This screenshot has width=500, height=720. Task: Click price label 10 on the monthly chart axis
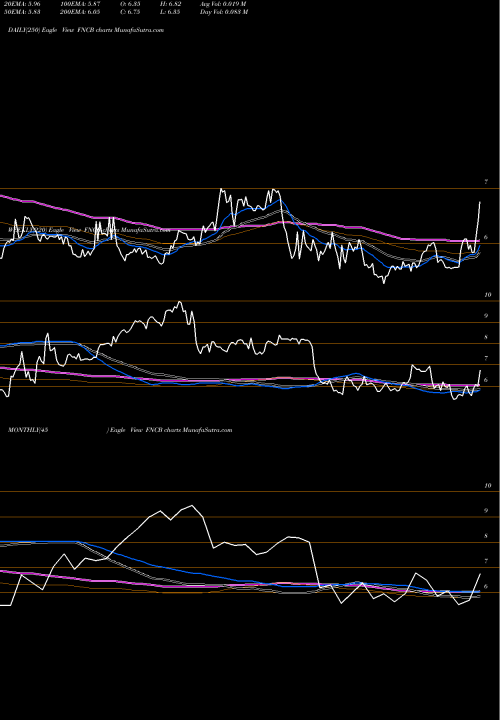click(488, 485)
